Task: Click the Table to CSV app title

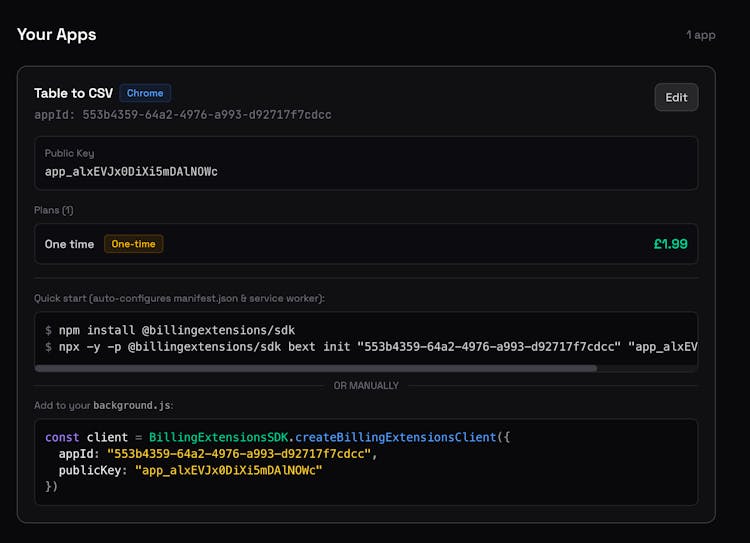Action: 73,93
